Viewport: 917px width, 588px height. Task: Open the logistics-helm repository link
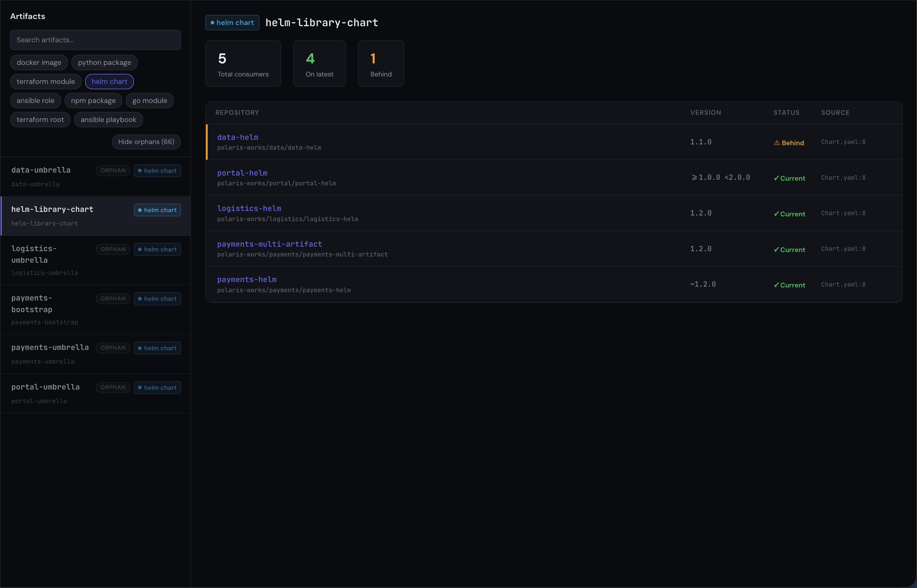tap(249, 209)
